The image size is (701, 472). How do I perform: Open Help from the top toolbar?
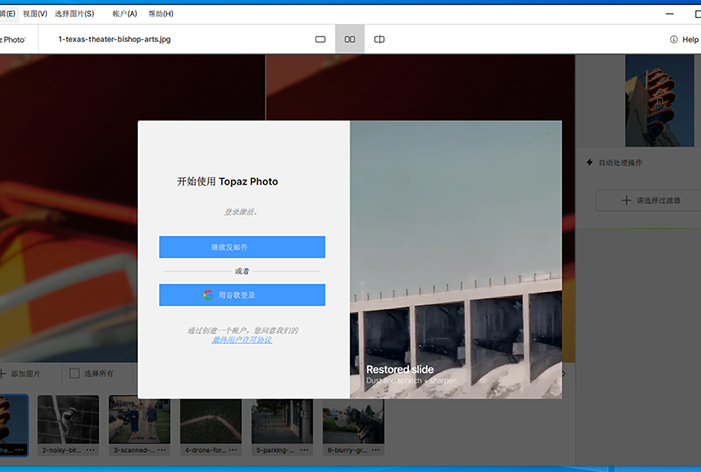pyautogui.click(x=684, y=39)
